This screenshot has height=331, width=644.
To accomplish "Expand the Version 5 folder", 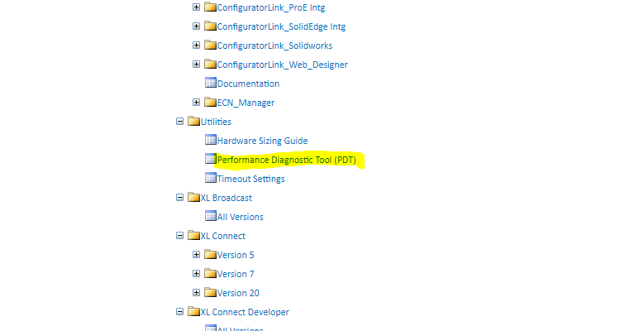I will (196, 255).
